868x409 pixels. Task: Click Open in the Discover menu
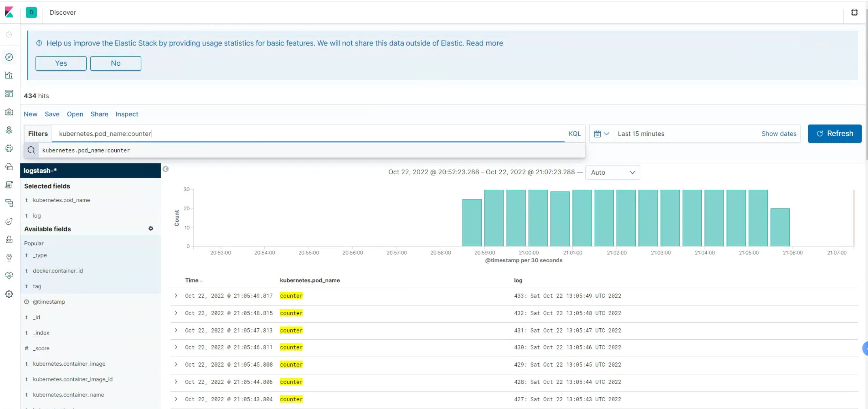coord(75,114)
